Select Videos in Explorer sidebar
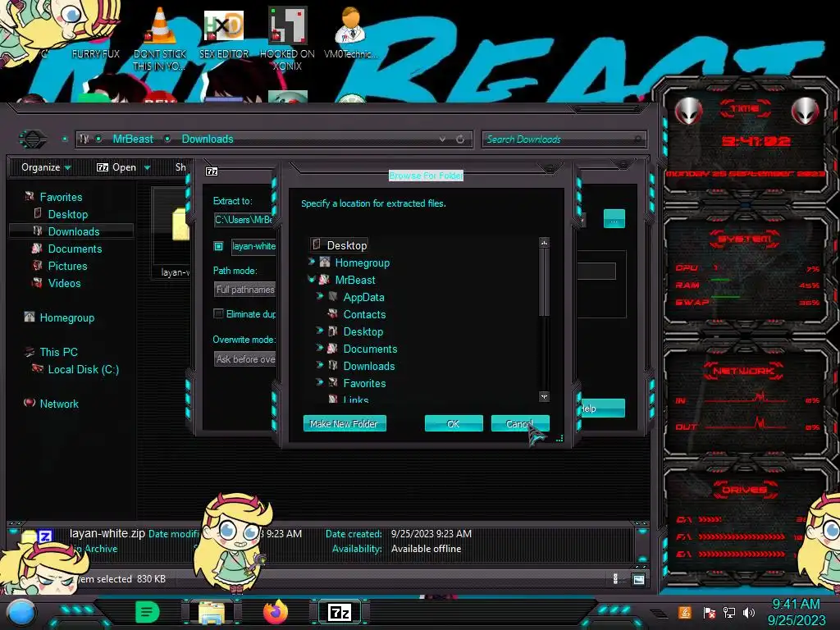This screenshot has height=630, width=840. (x=64, y=283)
